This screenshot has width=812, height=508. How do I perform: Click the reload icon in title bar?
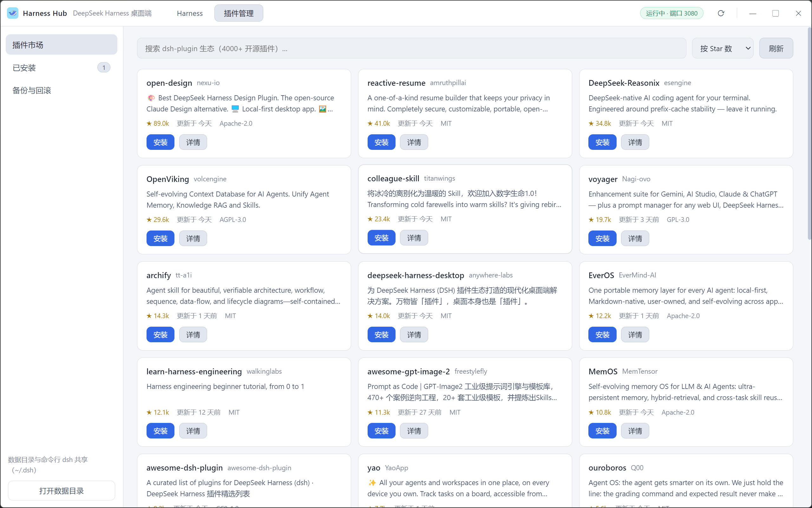click(721, 13)
